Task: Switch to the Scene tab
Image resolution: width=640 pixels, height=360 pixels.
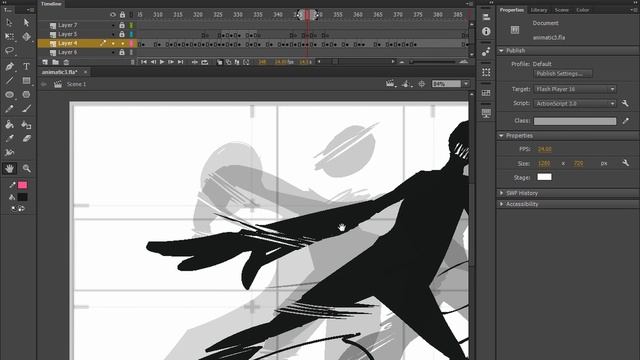Action: click(562, 10)
